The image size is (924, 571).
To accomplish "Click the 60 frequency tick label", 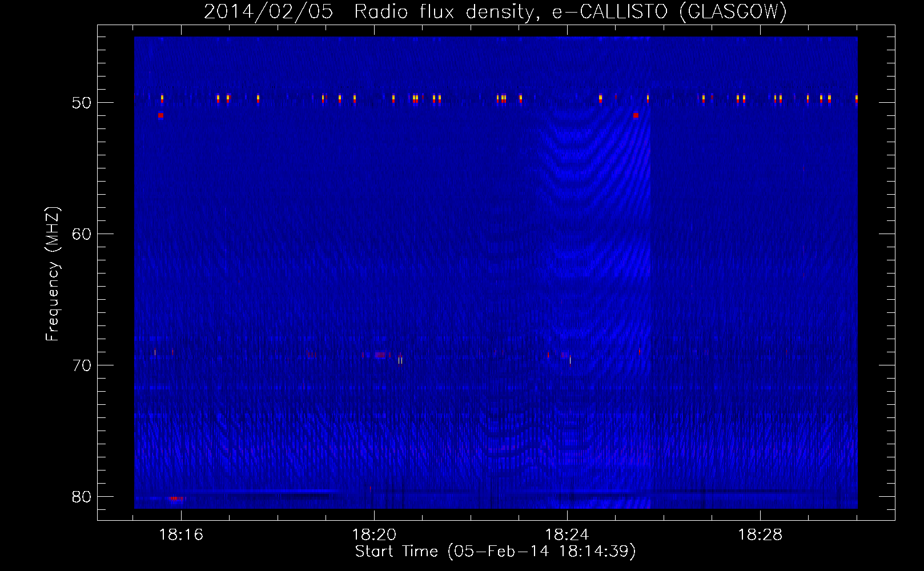I will click(82, 234).
